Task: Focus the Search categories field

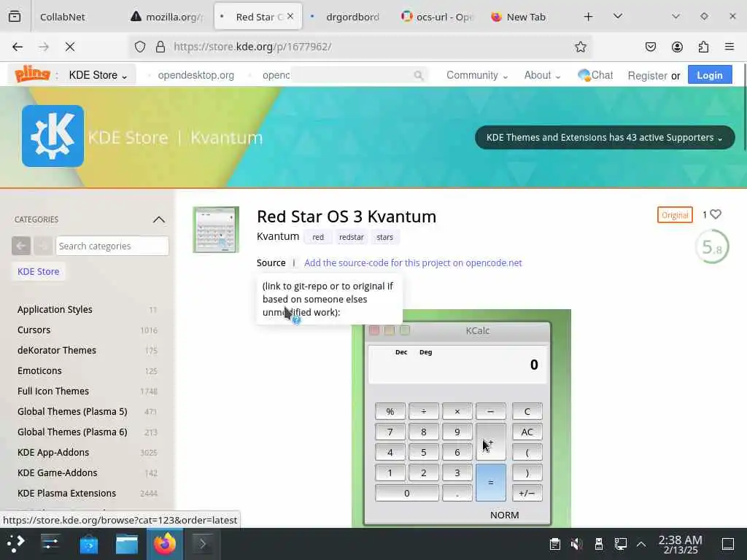Action: [112, 246]
